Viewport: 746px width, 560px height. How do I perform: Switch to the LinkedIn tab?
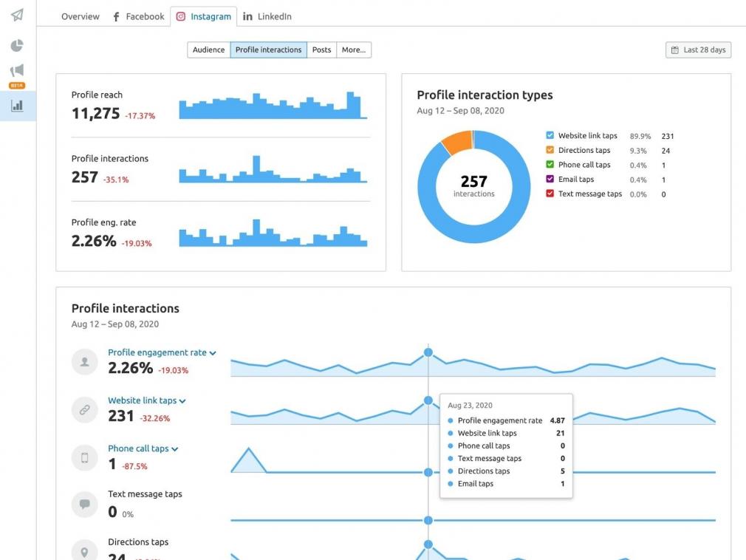[x=267, y=17]
